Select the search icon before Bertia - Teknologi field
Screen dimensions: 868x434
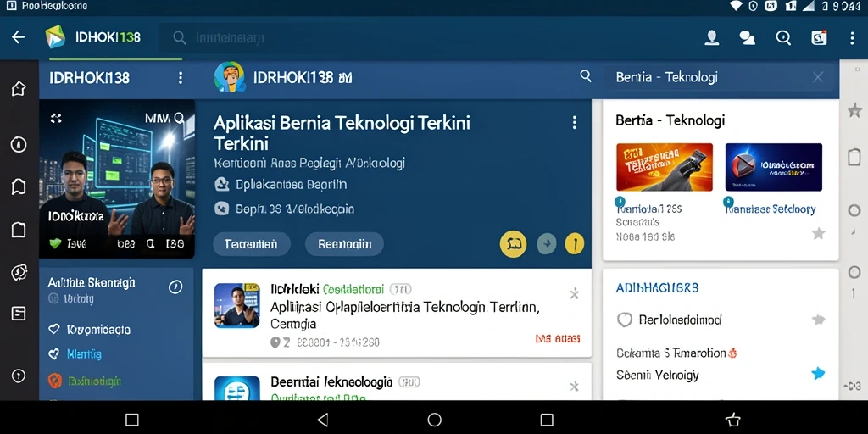coord(586,76)
